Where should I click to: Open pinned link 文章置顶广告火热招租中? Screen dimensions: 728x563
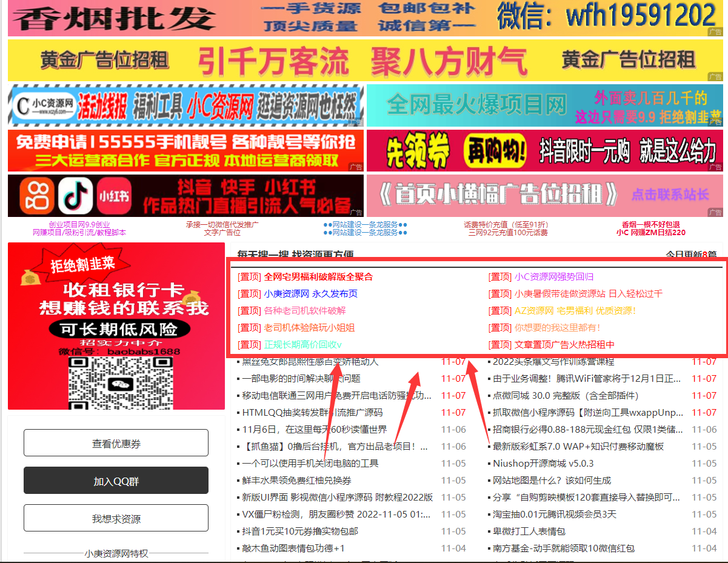(564, 345)
